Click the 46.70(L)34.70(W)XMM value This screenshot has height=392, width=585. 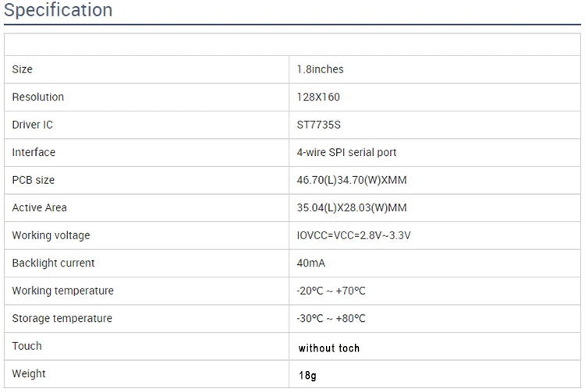pos(352,180)
